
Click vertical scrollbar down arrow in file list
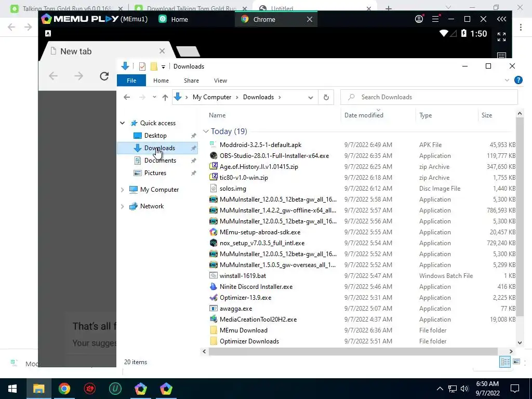(x=520, y=343)
